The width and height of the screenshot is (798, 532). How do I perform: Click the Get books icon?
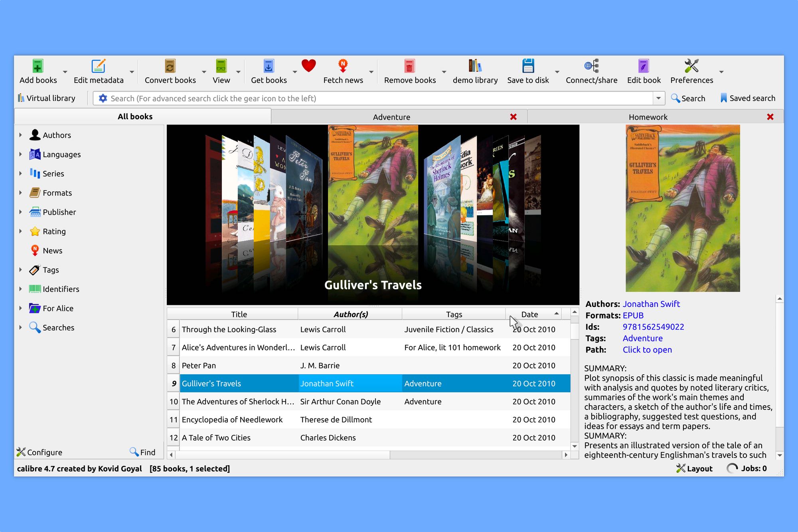269,66
